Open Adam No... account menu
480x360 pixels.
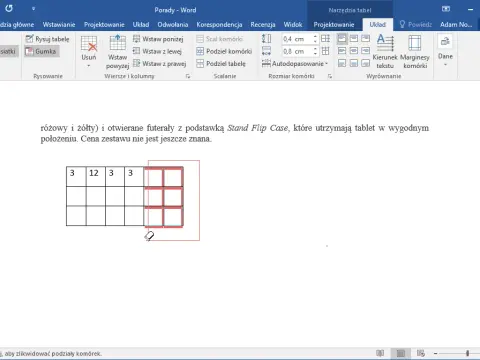(x=456, y=24)
